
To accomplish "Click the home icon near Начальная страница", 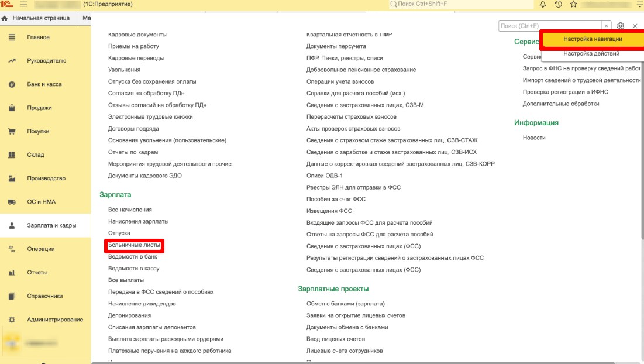I will pos(6,18).
